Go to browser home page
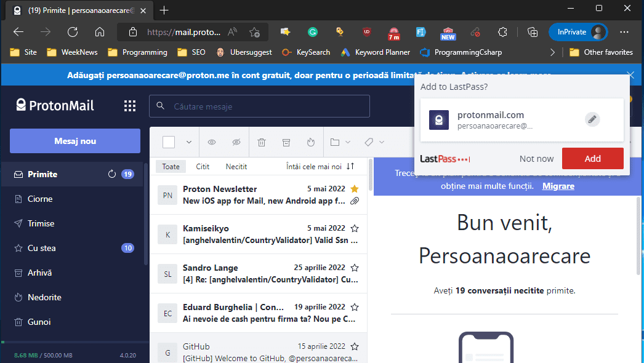This screenshot has height=363, width=644. click(x=100, y=32)
